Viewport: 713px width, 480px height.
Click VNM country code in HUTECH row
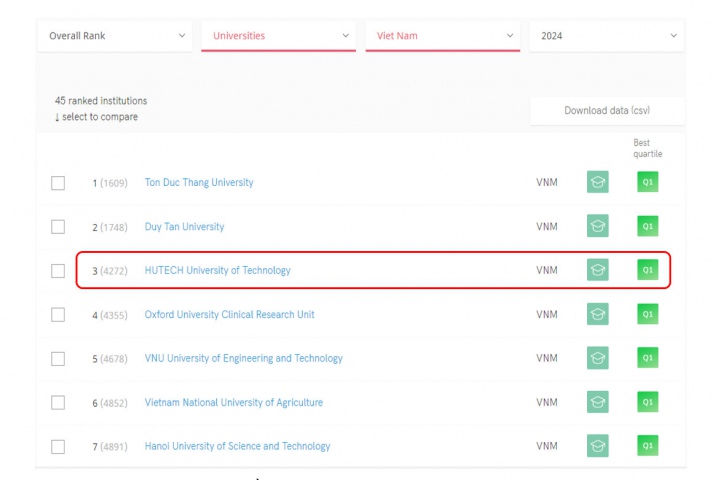(x=547, y=270)
